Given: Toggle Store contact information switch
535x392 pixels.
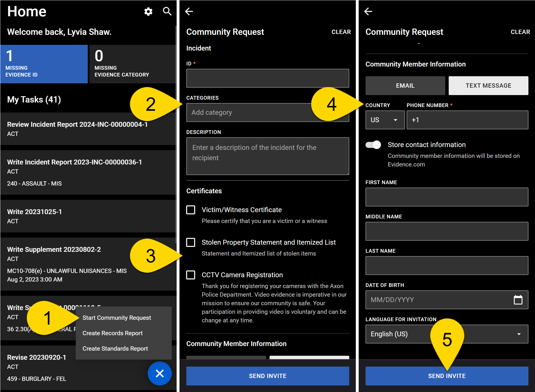Looking at the screenshot, I should (373, 145).
